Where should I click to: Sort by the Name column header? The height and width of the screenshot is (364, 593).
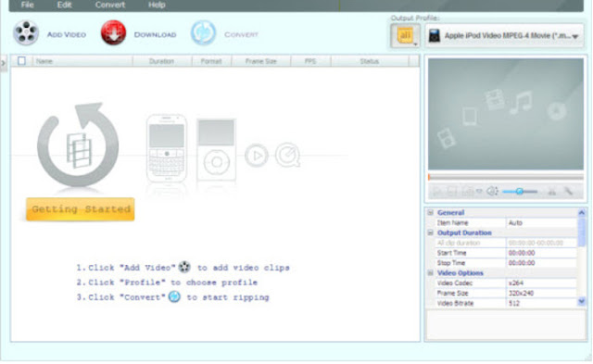[82, 61]
